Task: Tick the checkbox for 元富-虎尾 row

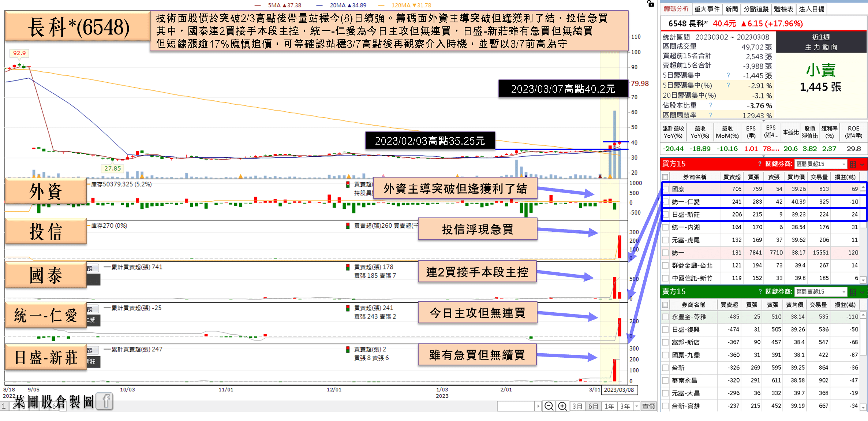Action: 665,240
